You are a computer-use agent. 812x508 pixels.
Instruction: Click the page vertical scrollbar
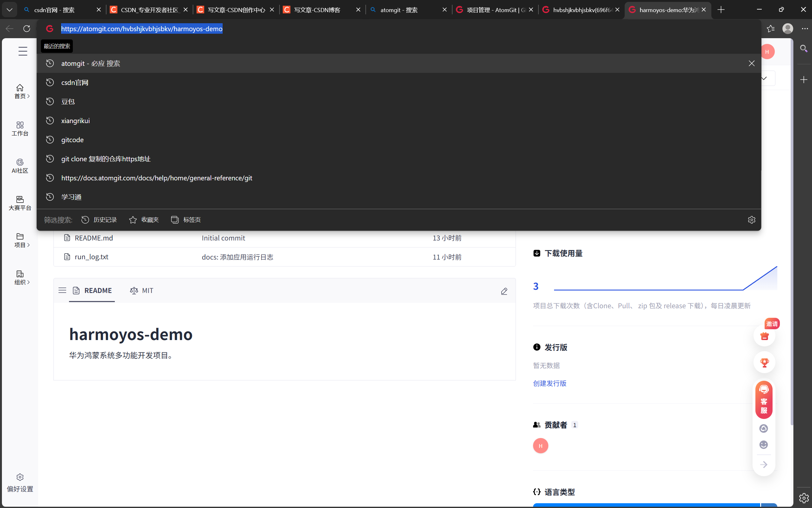coord(792,232)
